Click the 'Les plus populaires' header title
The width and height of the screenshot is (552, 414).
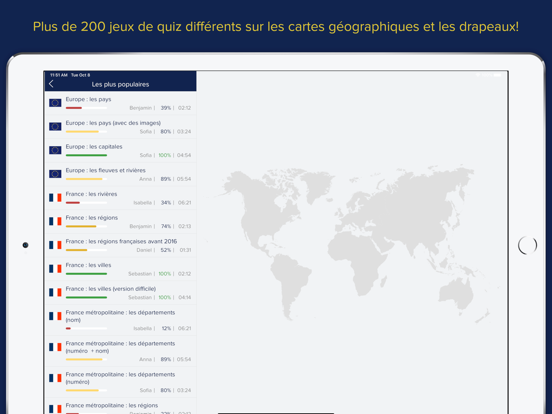[120, 84]
